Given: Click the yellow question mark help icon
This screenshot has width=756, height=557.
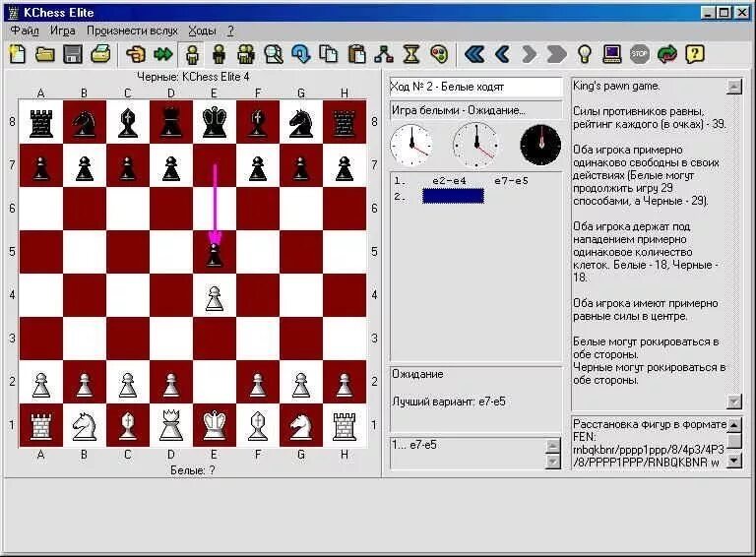Looking at the screenshot, I should [x=695, y=54].
